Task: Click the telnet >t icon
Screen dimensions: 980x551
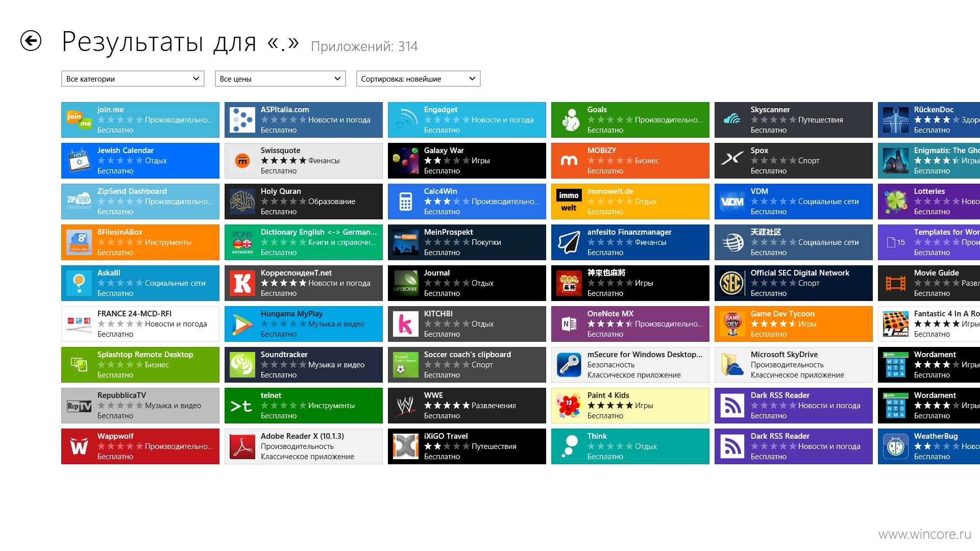Action: (242, 406)
